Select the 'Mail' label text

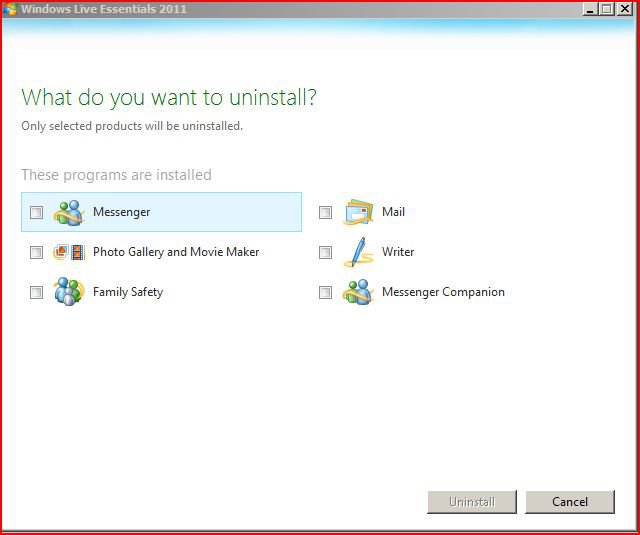[393, 212]
